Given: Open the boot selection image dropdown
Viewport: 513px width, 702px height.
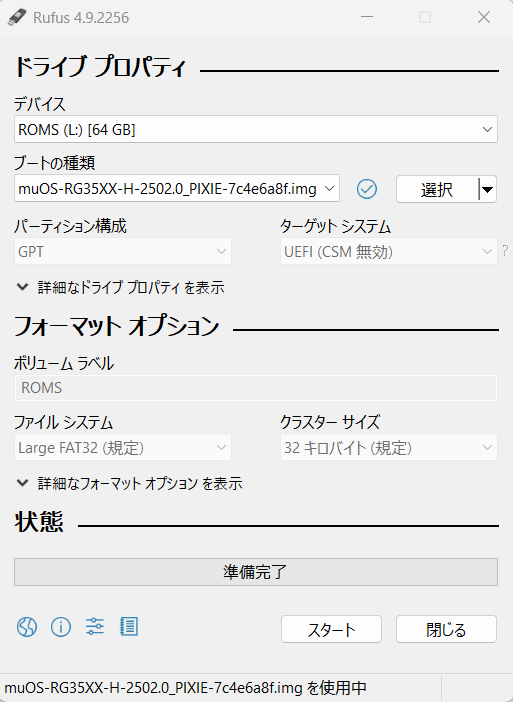Looking at the screenshot, I should point(177,188).
